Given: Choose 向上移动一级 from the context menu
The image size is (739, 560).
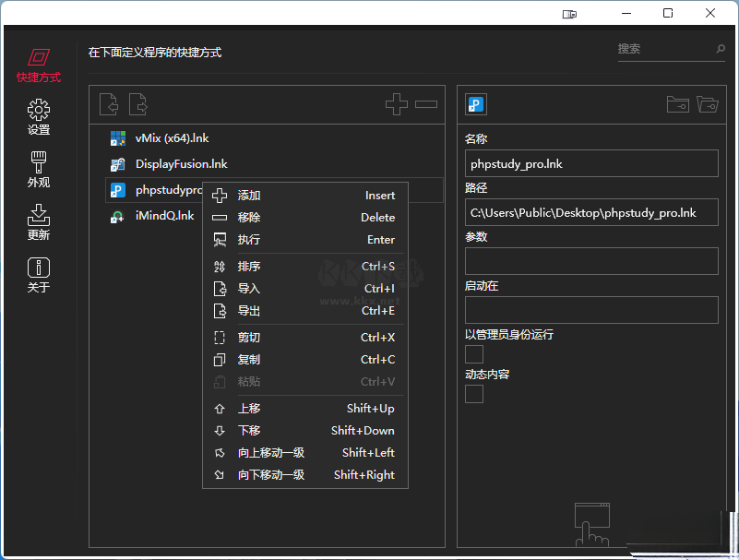Looking at the screenshot, I should 305,453.
